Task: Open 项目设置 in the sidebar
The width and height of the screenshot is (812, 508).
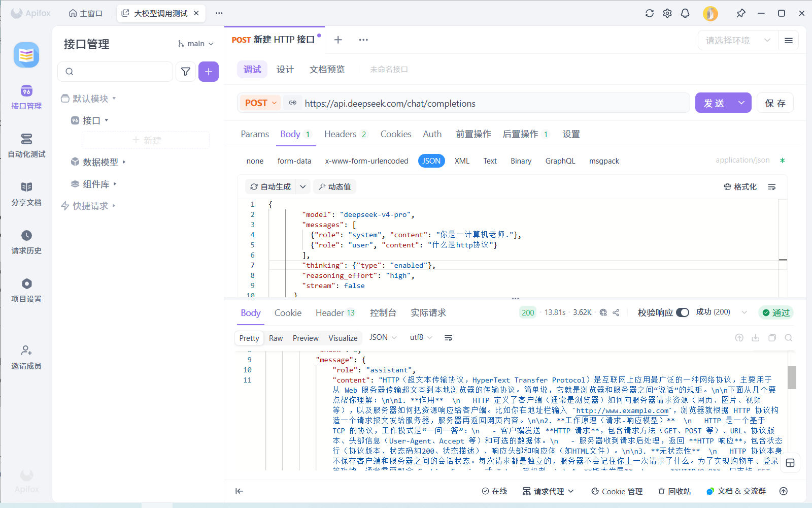Action: (26, 290)
